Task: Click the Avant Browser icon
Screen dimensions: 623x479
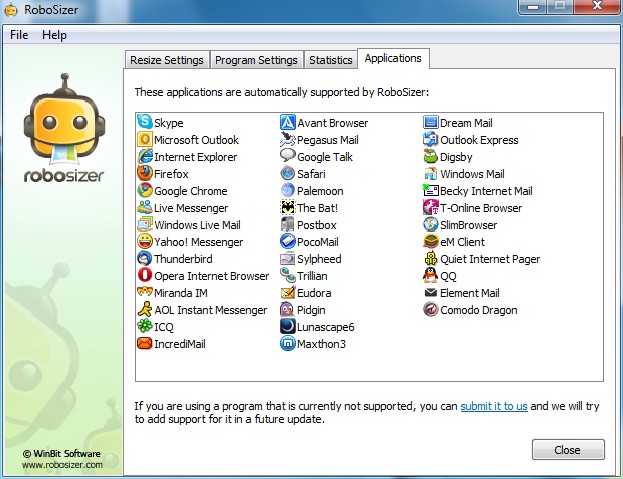Action: (288, 122)
